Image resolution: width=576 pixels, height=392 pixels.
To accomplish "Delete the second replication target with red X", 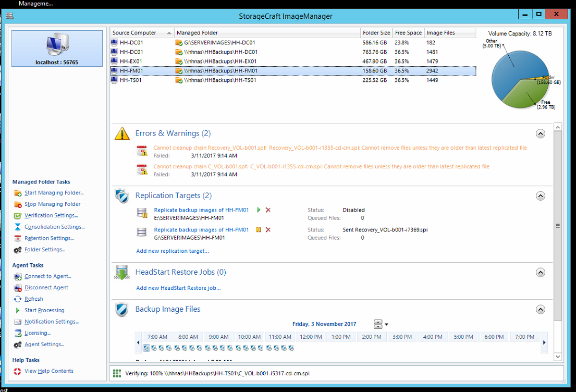I will coord(268,230).
